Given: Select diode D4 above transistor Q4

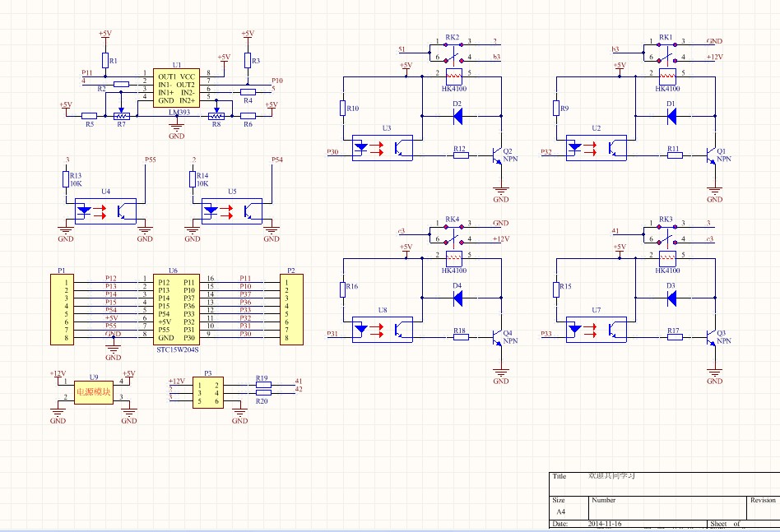Looking at the screenshot, I should (x=457, y=298).
